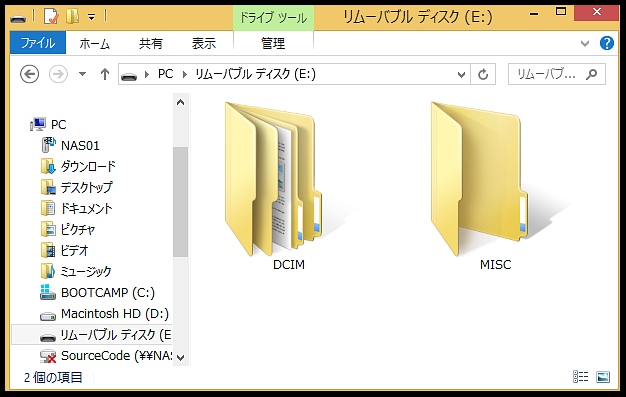This screenshot has width=626, height=397.
Task: Open ピクチャ in the navigation pane
Action: pyautogui.click(x=78, y=230)
